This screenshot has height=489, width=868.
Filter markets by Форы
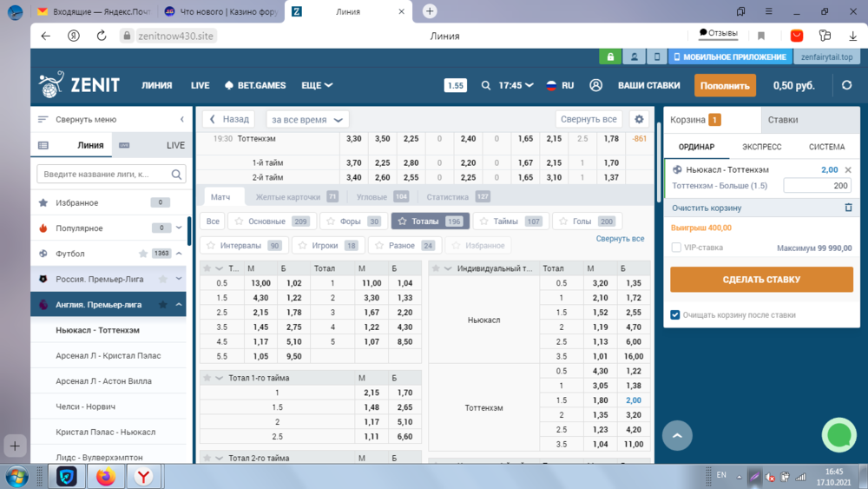353,221
